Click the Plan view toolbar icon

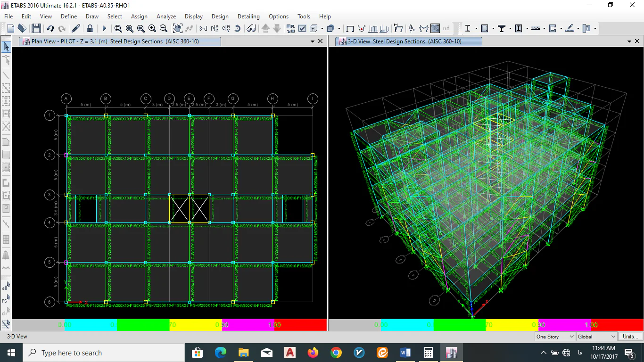tap(215, 29)
